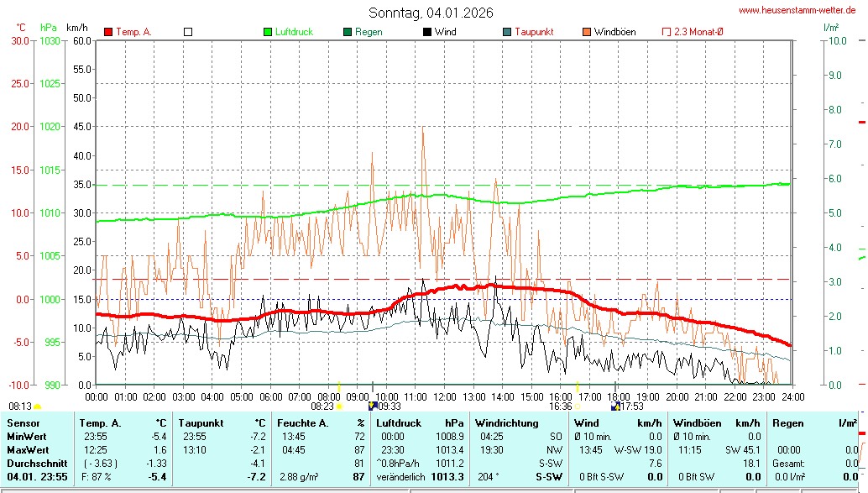This screenshot has width=868, height=493.
Task: Click the 2.3 Monat-Ø legend bracket
Action: tap(667, 32)
